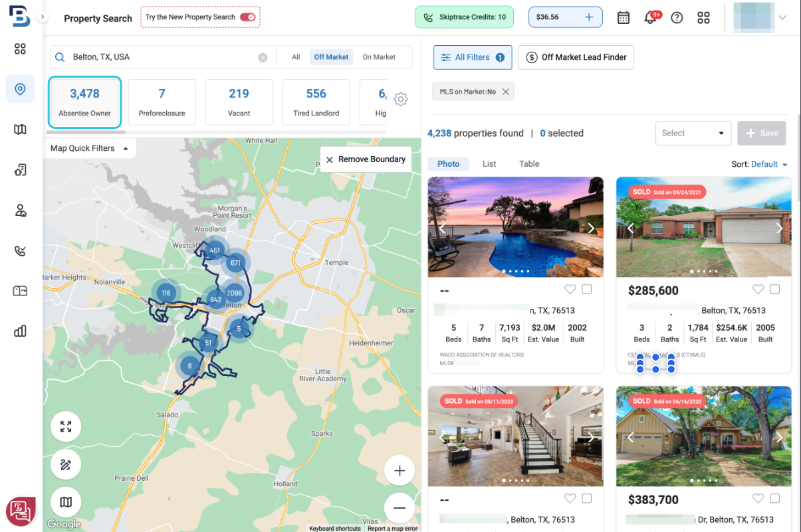Open the quick filter settings gear icon
The image size is (801, 532).
(x=400, y=100)
